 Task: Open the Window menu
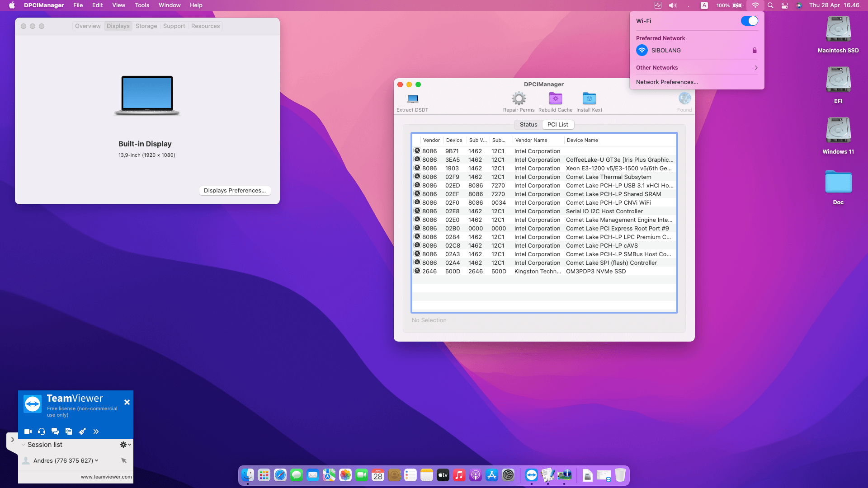tap(170, 5)
